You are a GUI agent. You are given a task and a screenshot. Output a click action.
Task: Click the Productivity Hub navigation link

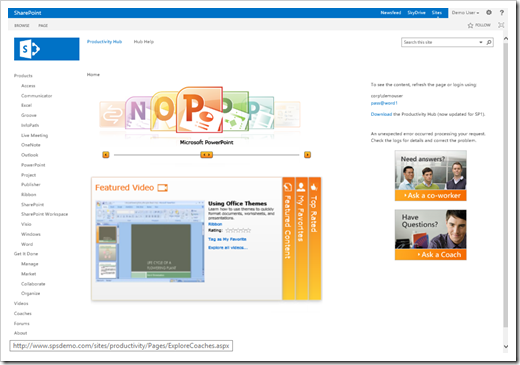point(104,42)
